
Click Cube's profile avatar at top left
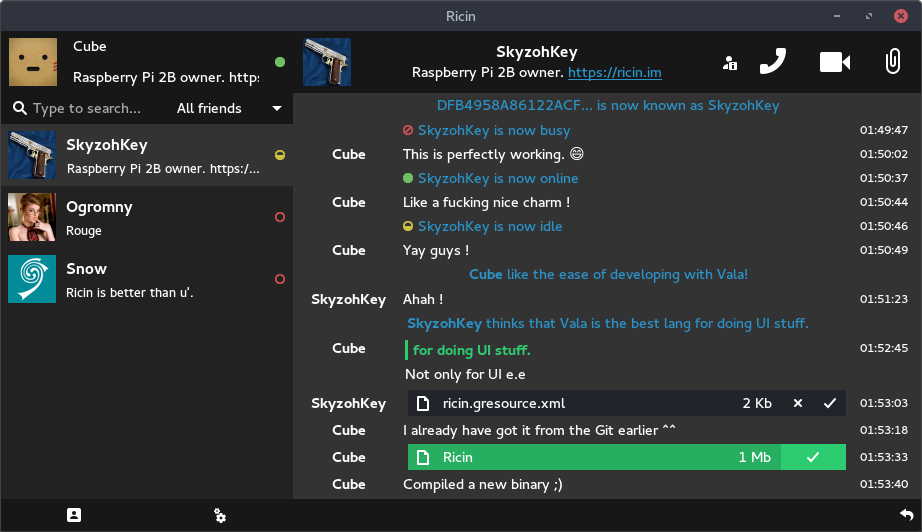pos(33,62)
